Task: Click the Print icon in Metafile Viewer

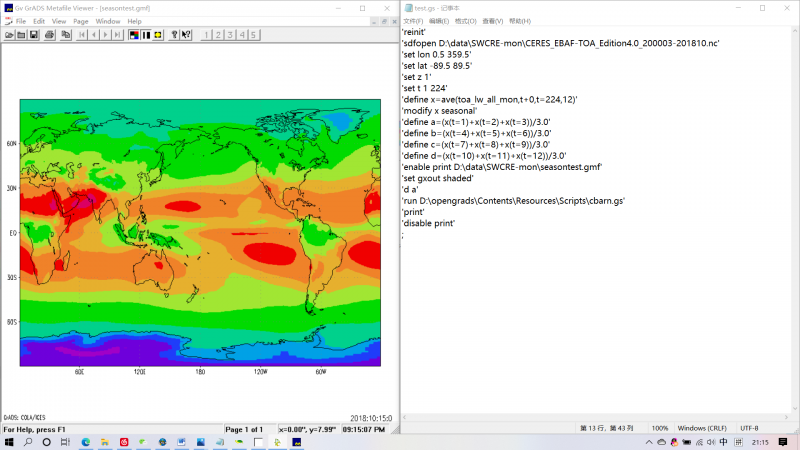Action: click(48, 35)
